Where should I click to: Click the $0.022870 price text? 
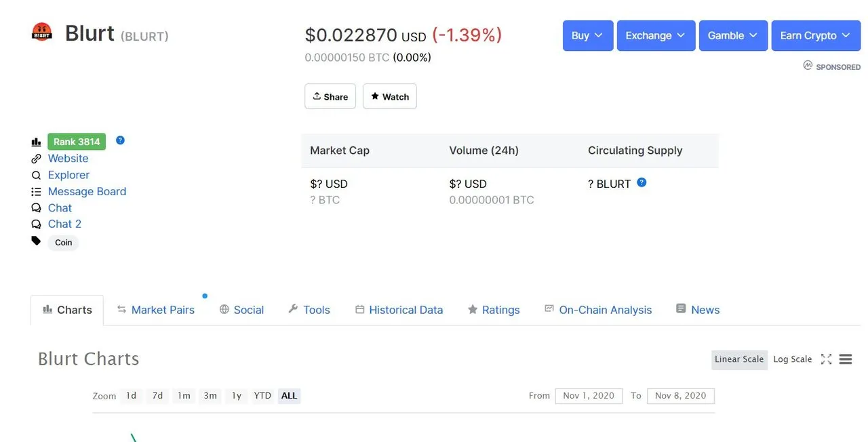click(x=351, y=35)
